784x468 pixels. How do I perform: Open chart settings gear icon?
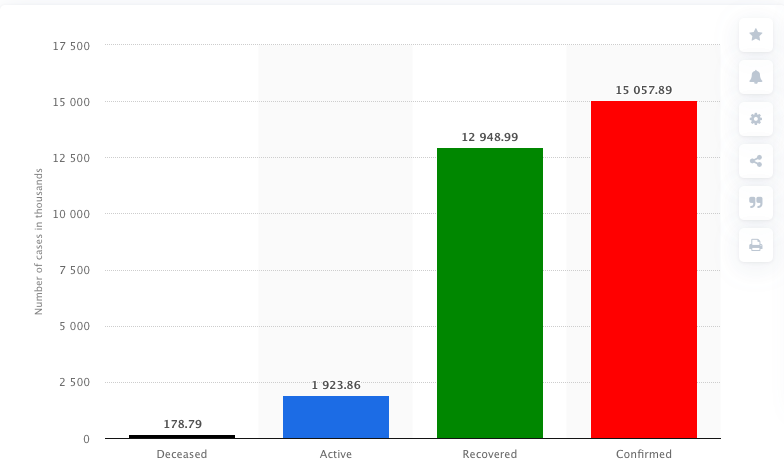click(756, 119)
